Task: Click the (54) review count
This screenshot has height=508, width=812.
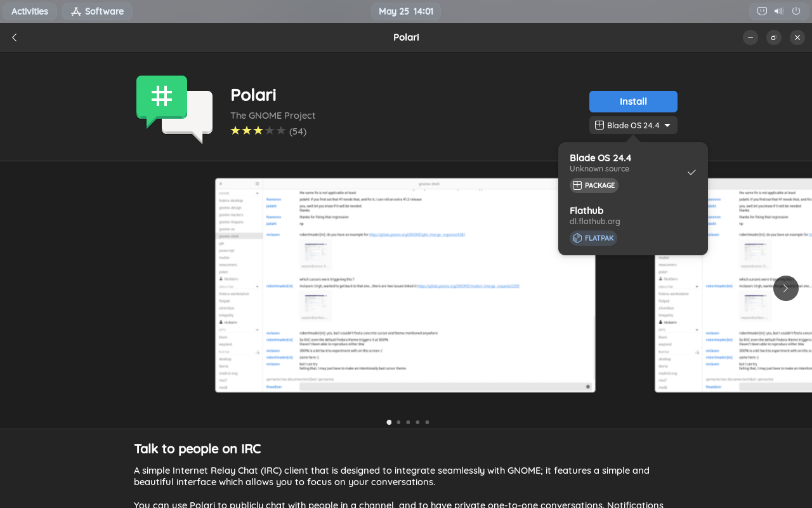Action: (x=298, y=131)
